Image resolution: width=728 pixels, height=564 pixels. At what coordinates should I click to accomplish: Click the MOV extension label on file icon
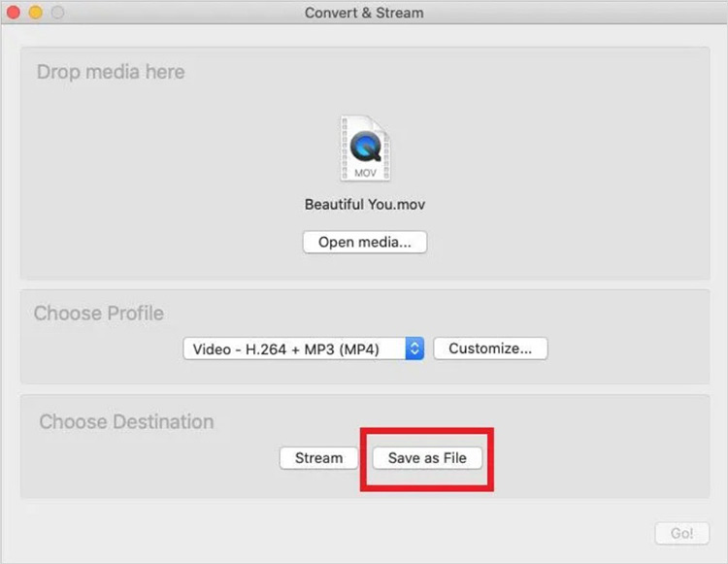tap(365, 173)
